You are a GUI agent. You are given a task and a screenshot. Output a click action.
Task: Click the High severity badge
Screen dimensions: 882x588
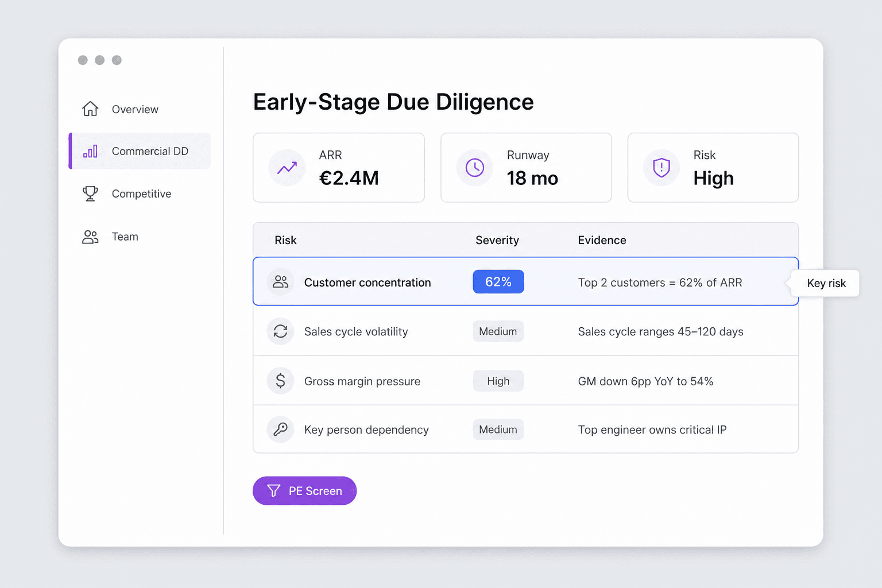pyautogui.click(x=498, y=381)
